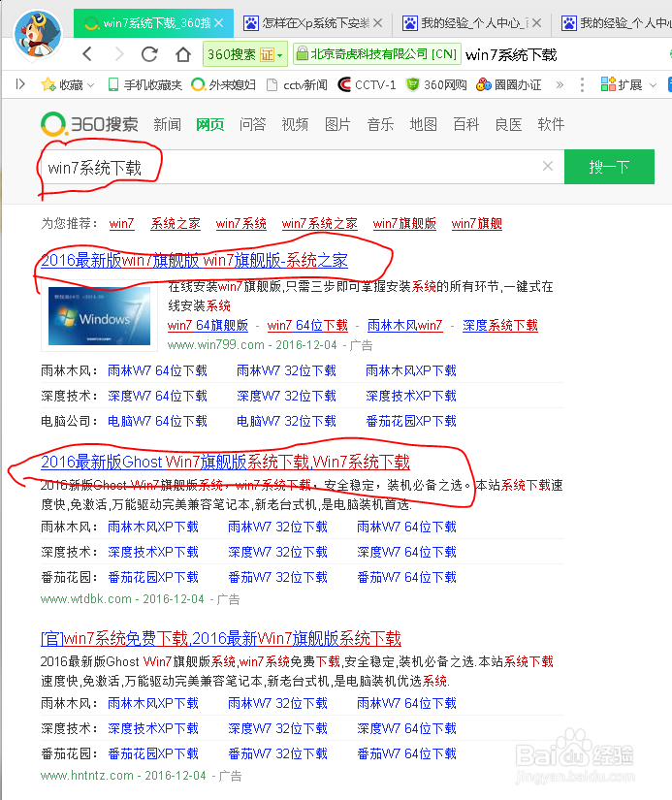Click the 收藏 star icon
The height and width of the screenshot is (800, 672).
48,84
